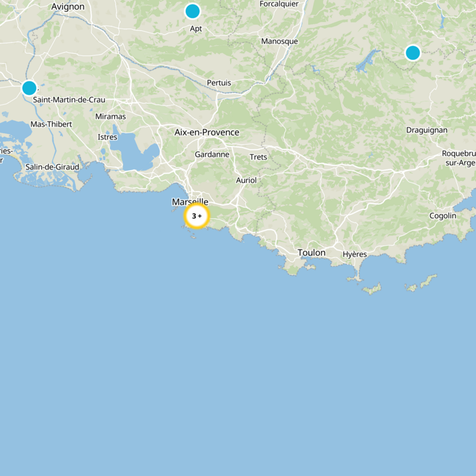Viewport: 476px width, 476px height.
Task: Select the Aix-en-Provence label
Action: (x=206, y=131)
